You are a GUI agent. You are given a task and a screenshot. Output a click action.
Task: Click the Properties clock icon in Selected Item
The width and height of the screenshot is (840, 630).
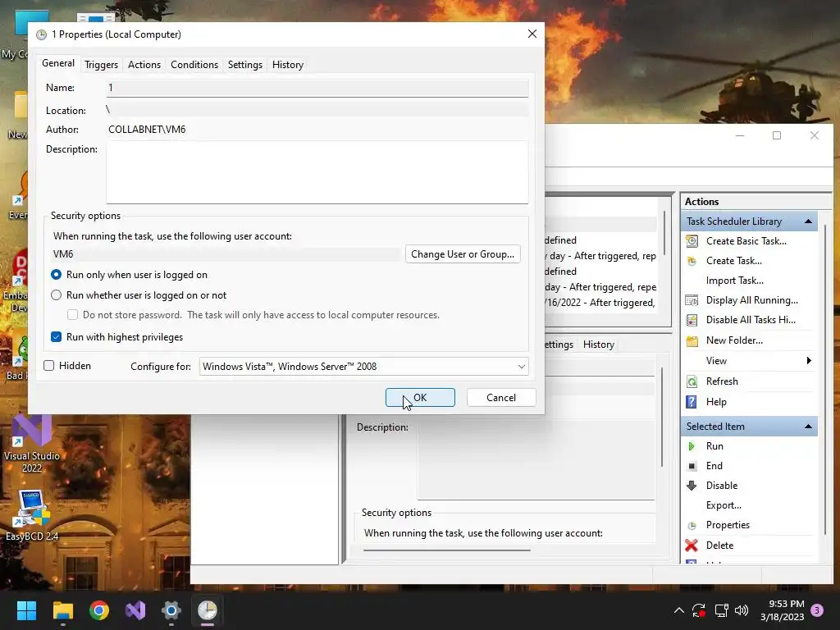(x=692, y=525)
